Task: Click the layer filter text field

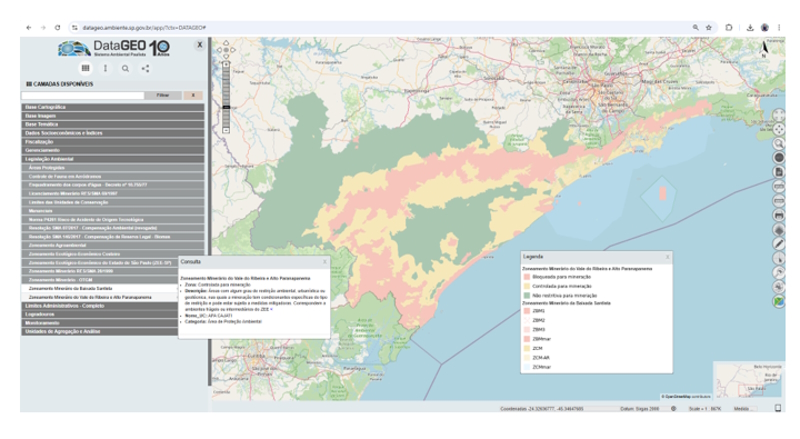Action: pyautogui.click(x=80, y=94)
